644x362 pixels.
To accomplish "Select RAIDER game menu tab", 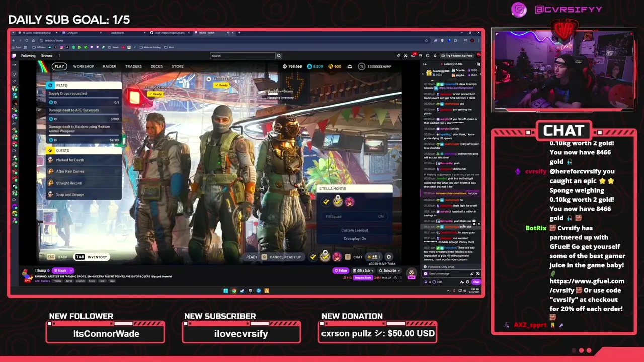I will tap(109, 66).
